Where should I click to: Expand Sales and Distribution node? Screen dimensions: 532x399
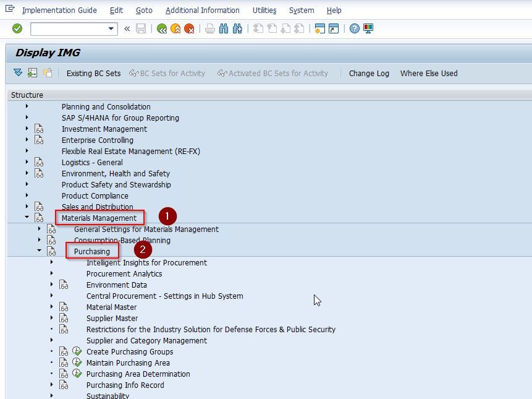[x=27, y=207]
